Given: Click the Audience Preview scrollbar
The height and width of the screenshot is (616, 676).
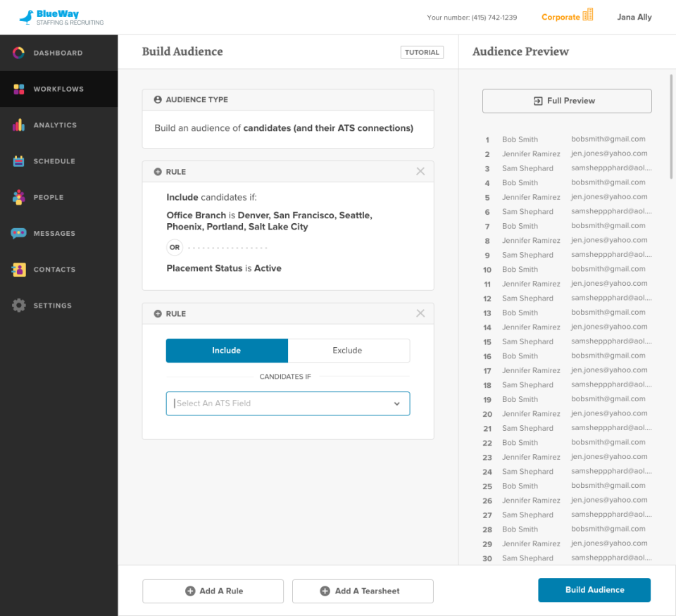Looking at the screenshot, I should pyautogui.click(x=671, y=127).
